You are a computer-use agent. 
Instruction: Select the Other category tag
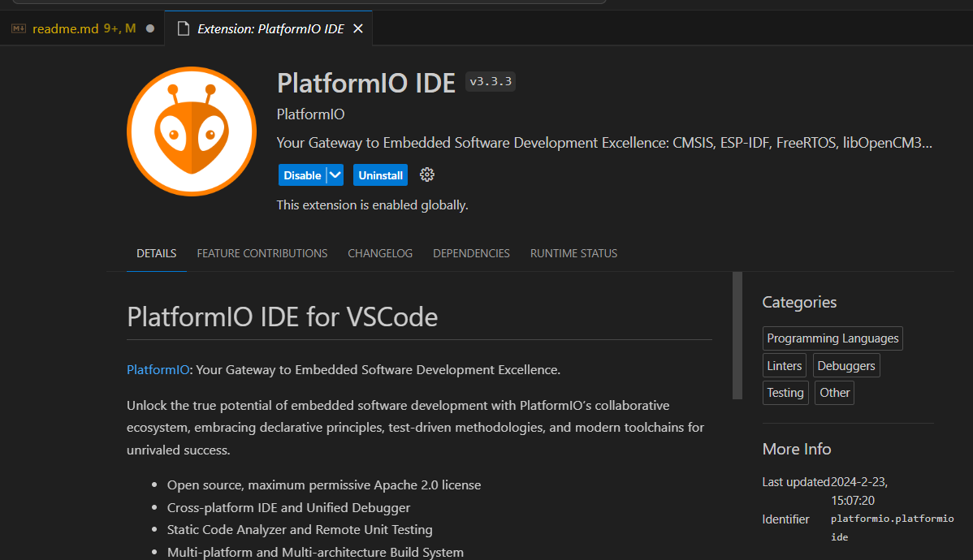click(834, 393)
